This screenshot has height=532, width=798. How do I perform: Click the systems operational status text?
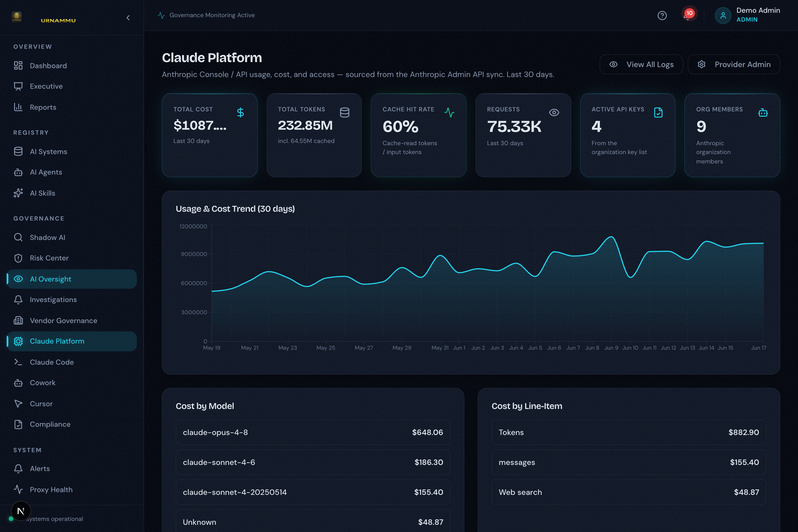point(55,519)
